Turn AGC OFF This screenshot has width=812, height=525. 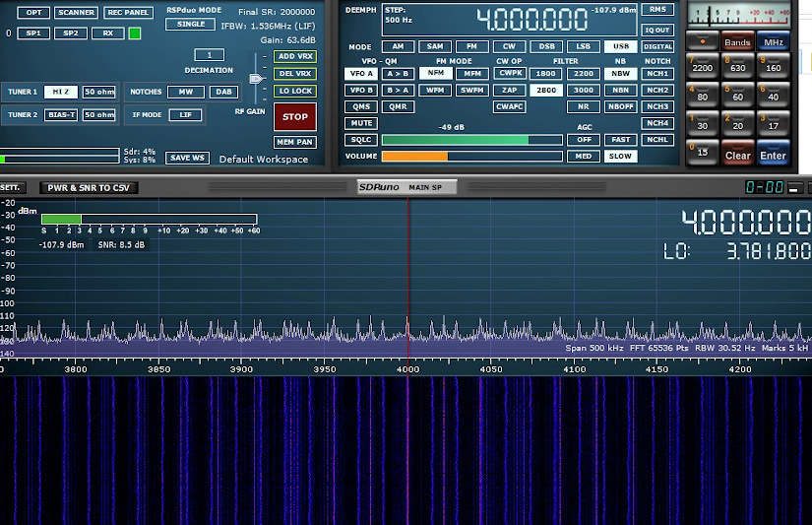point(583,140)
